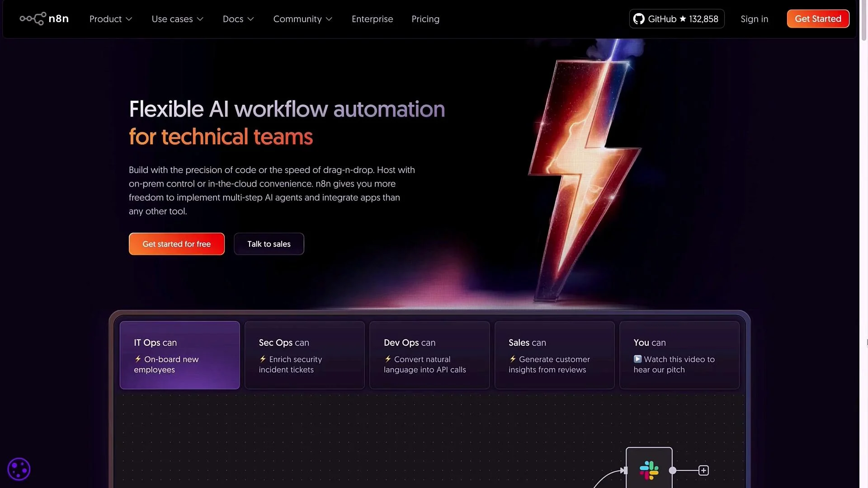Click the GitHub stars count 132,858

703,19
